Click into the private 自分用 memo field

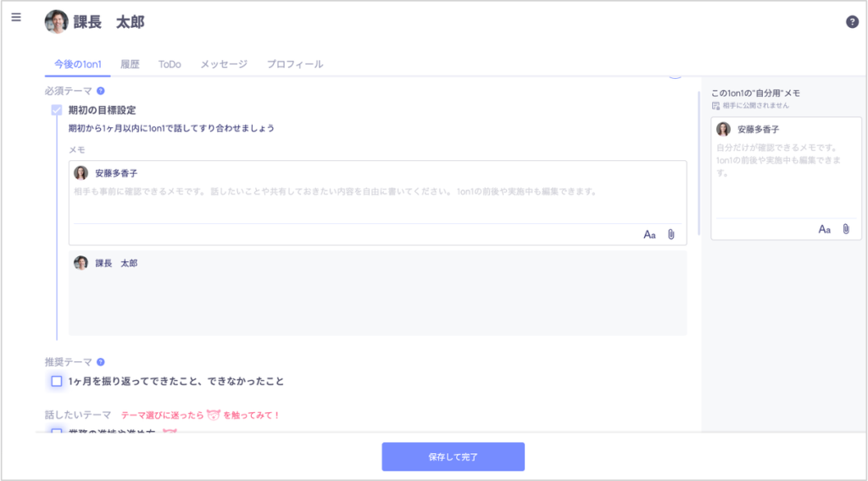[786, 178]
